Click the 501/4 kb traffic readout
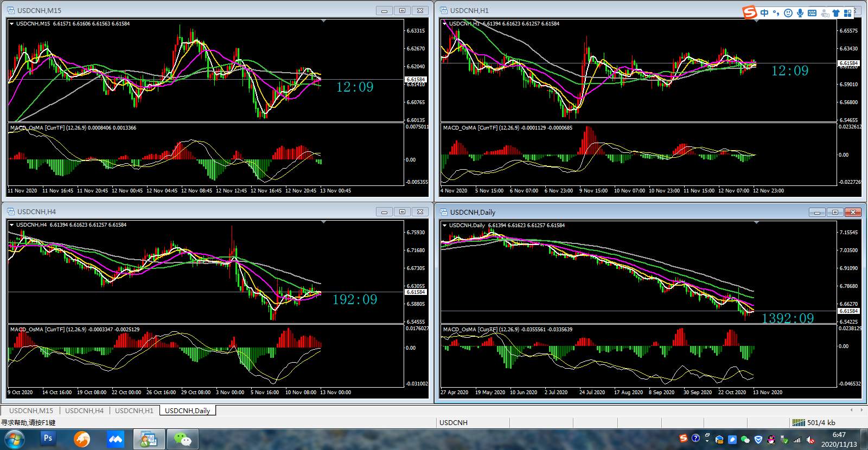 pyautogui.click(x=821, y=422)
